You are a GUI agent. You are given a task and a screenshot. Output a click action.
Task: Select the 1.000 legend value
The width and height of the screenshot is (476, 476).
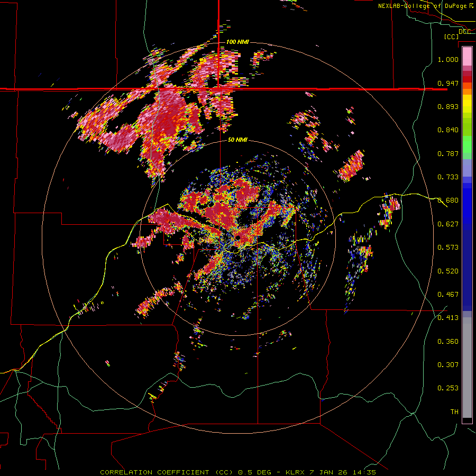[x=448, y=59]
